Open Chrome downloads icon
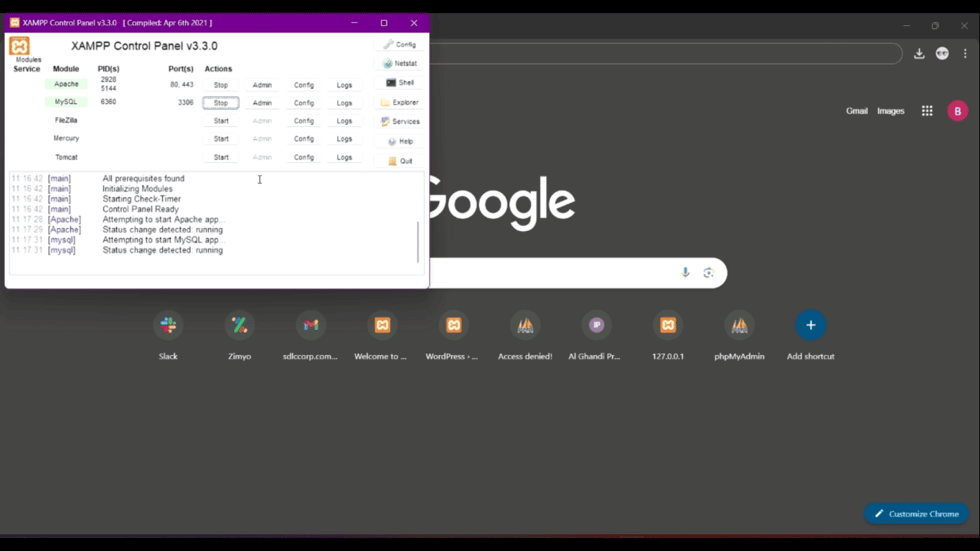 click(919, 54)
